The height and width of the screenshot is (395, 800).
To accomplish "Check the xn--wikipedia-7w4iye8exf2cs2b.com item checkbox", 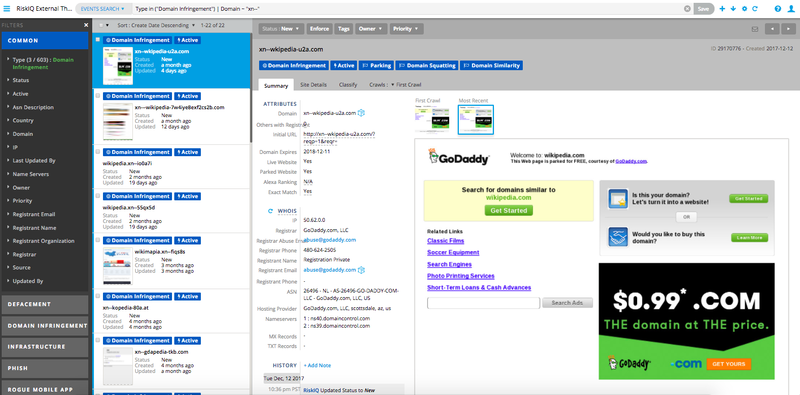I will point(98,96).
